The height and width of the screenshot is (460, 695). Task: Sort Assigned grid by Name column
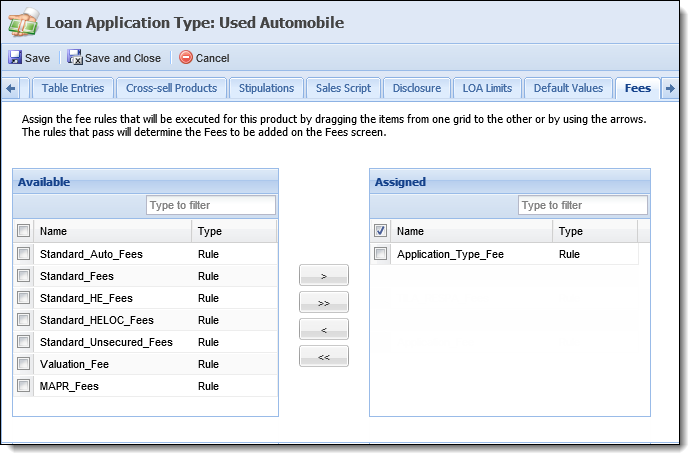pos(472,231)
